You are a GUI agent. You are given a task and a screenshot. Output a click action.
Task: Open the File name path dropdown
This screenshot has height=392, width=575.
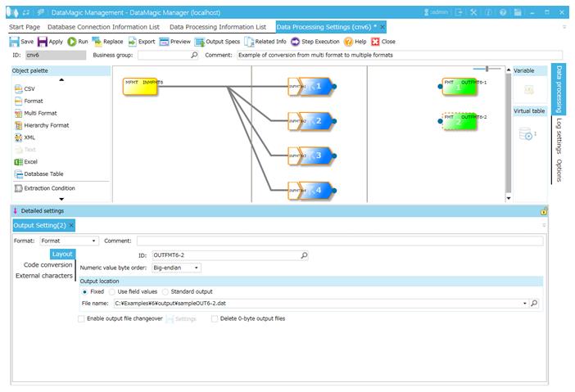524,304
